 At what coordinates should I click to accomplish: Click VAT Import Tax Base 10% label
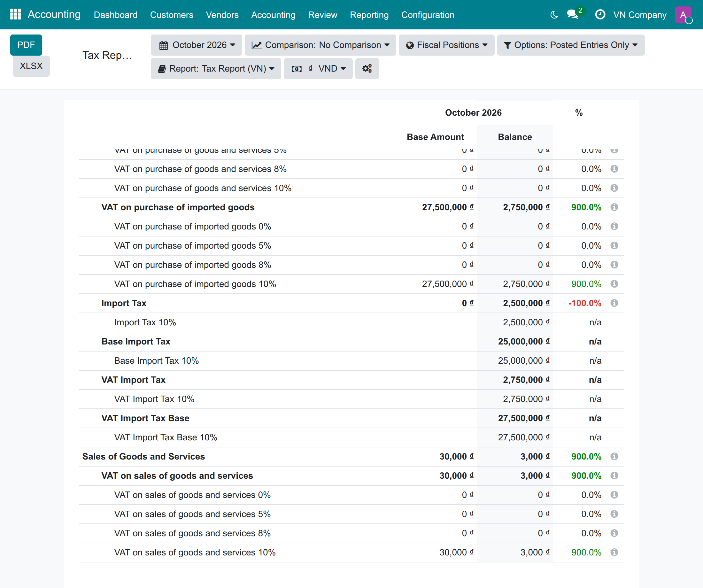point(166,437)
